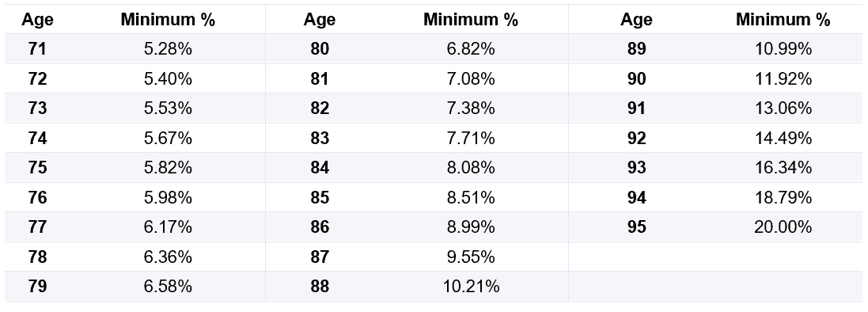Click the first Age column header
The height and width of the screenshot is (312, 868).
tap(37, 20)
